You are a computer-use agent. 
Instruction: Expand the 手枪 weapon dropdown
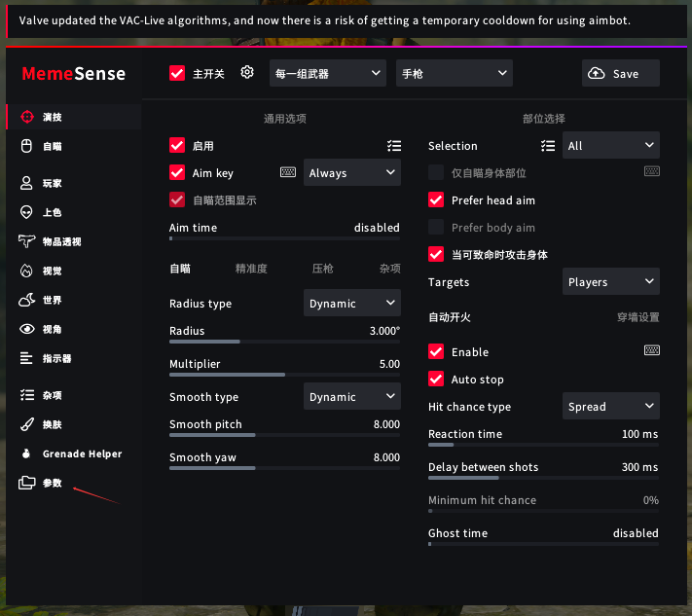tap(454, 73)
